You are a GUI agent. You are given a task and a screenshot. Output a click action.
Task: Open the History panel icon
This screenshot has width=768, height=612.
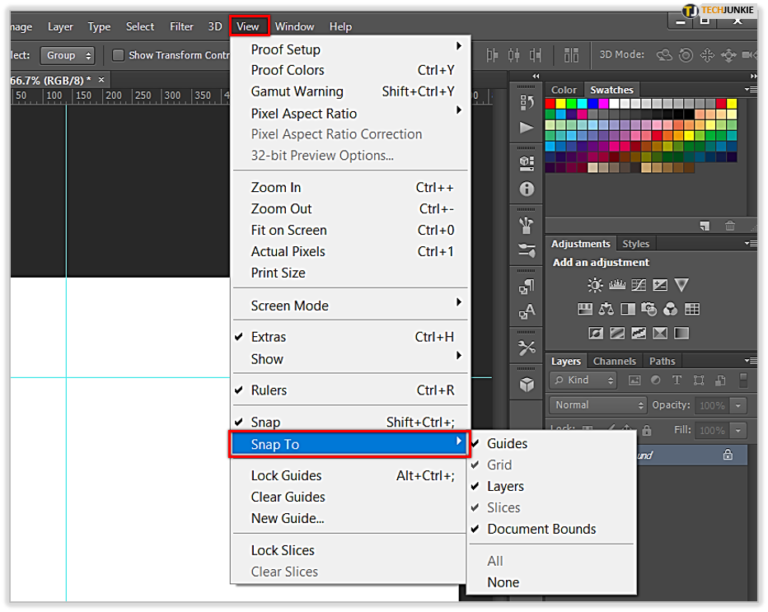[527, 103]
